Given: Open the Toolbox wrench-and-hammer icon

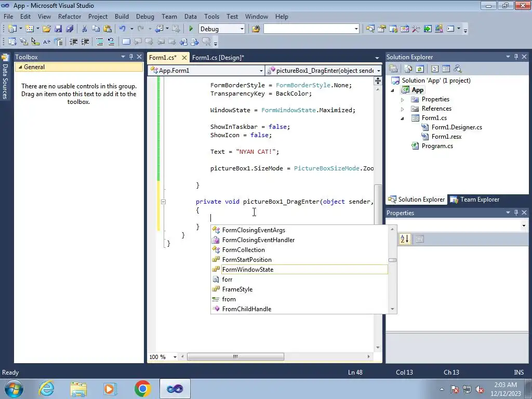Looking at the screenshot, I should point(416,29).
